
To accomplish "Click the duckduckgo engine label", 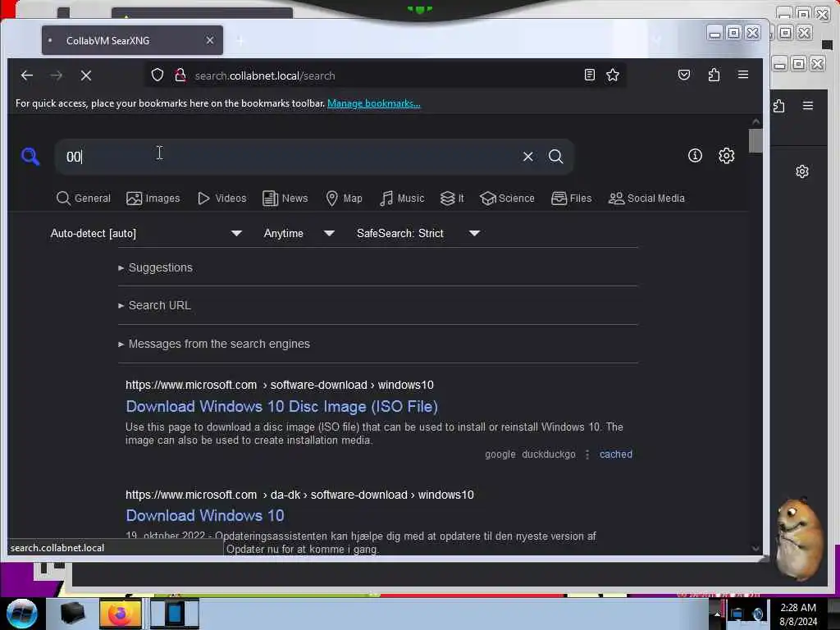I will [x=549, y=454].
